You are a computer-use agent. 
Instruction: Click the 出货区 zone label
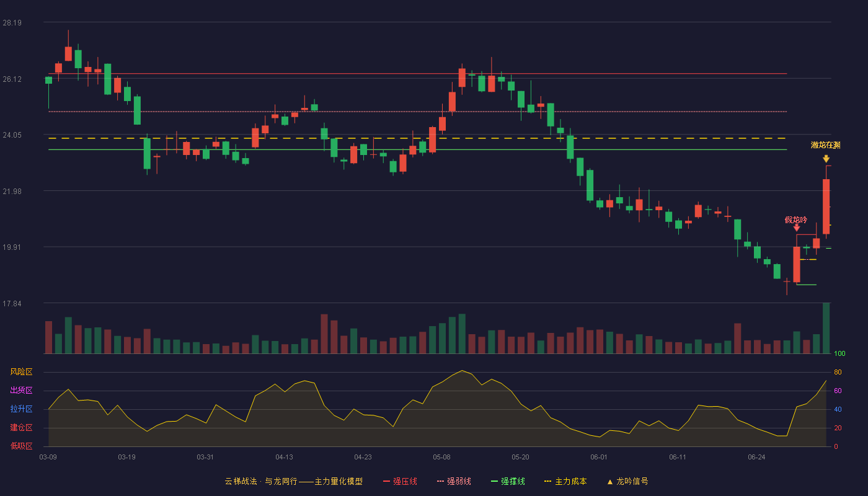click(x=21, y=391)
